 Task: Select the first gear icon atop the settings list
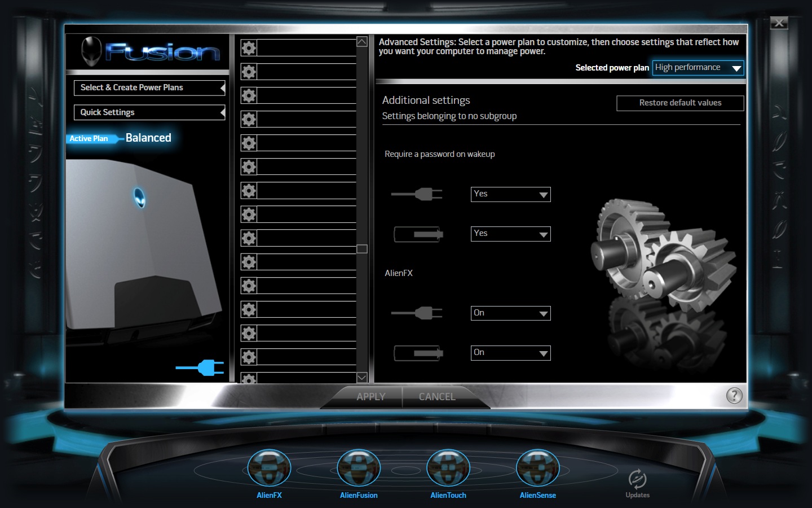249,48
